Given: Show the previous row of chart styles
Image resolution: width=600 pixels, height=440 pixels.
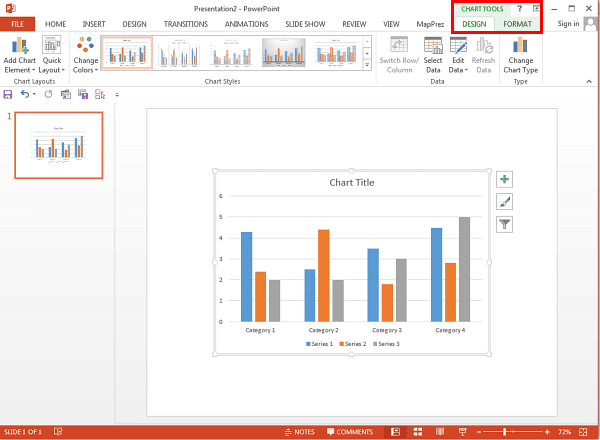Looking at the screenshot, I should (367, 42).
